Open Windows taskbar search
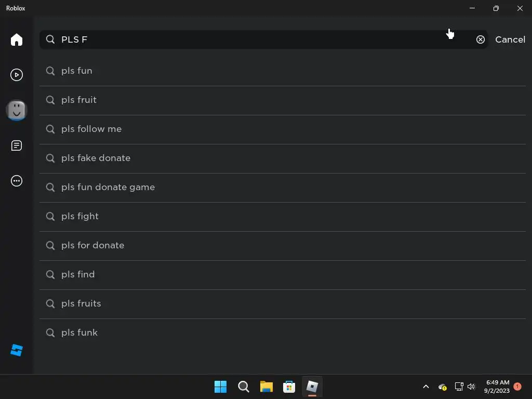 [x=243, y=387]
